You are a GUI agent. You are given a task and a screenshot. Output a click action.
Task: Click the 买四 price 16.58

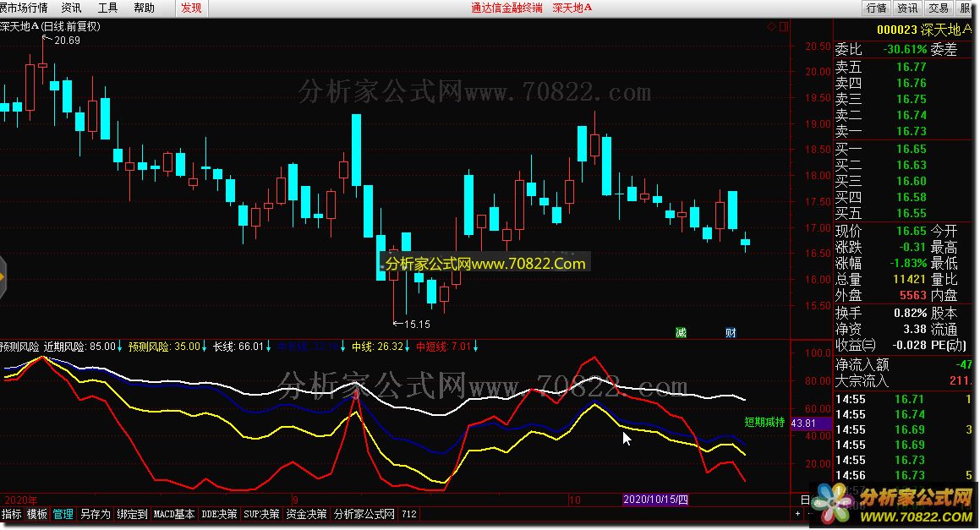tap(912, 197)
